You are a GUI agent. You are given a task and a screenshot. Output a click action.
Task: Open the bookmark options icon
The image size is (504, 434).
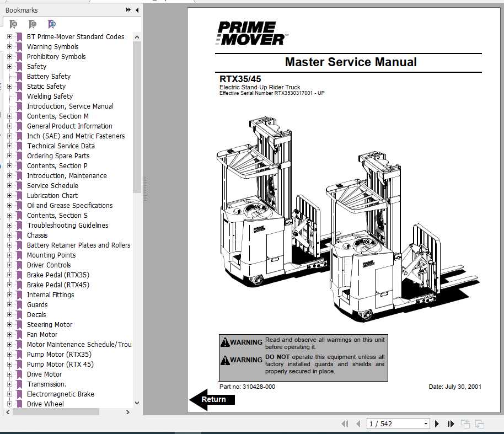pos(51,24)
